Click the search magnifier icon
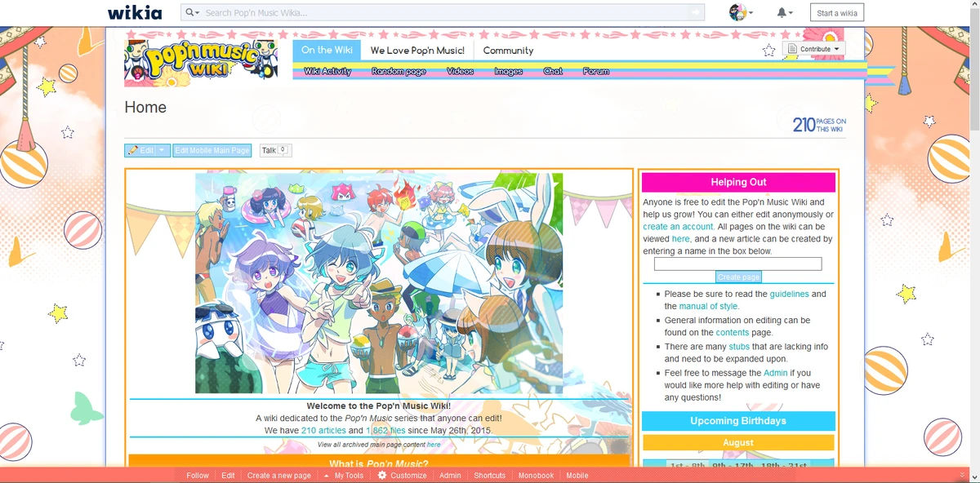Image resolution: width=980 pixels, height=483 pixels. coord(190,12)
